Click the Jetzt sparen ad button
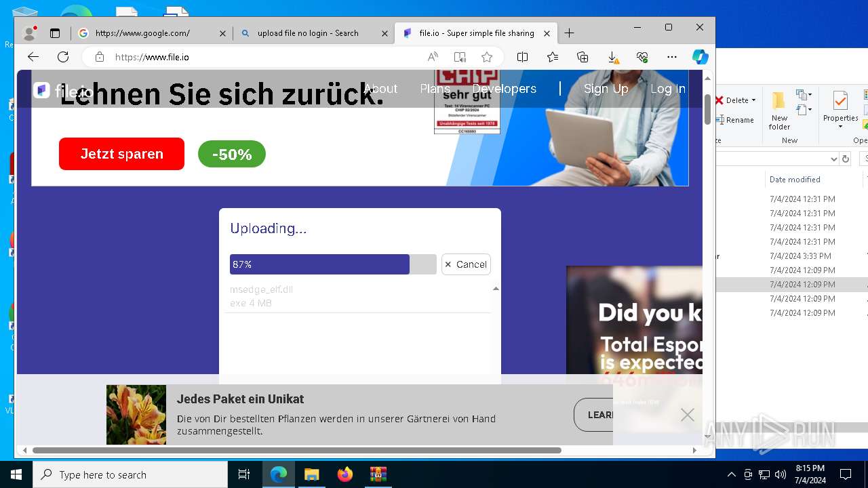This screenshot has width=868, height=488. [121, 154]
